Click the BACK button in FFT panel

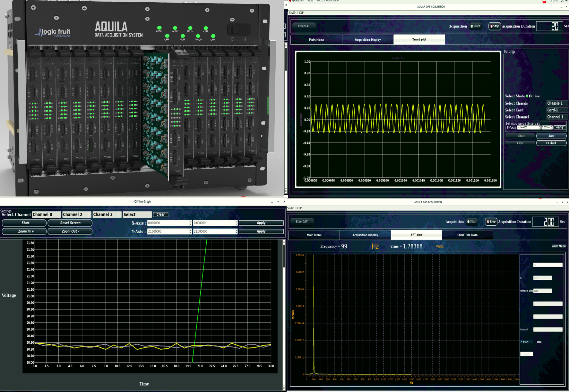click(526, 354)
